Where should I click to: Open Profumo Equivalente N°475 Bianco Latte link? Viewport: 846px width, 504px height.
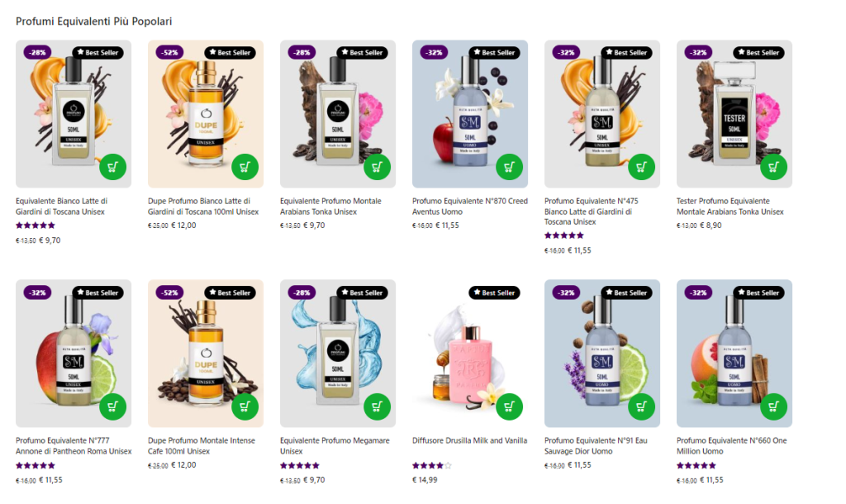click(592, 211)
